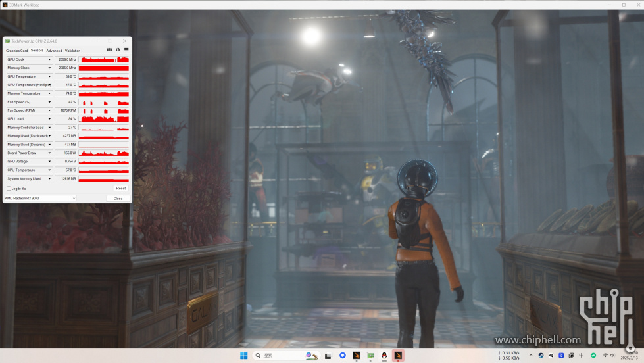Open the CPU Temperature sensor dropdown
The height and width of the screenshot is (363, 644).
click(50, 170)
